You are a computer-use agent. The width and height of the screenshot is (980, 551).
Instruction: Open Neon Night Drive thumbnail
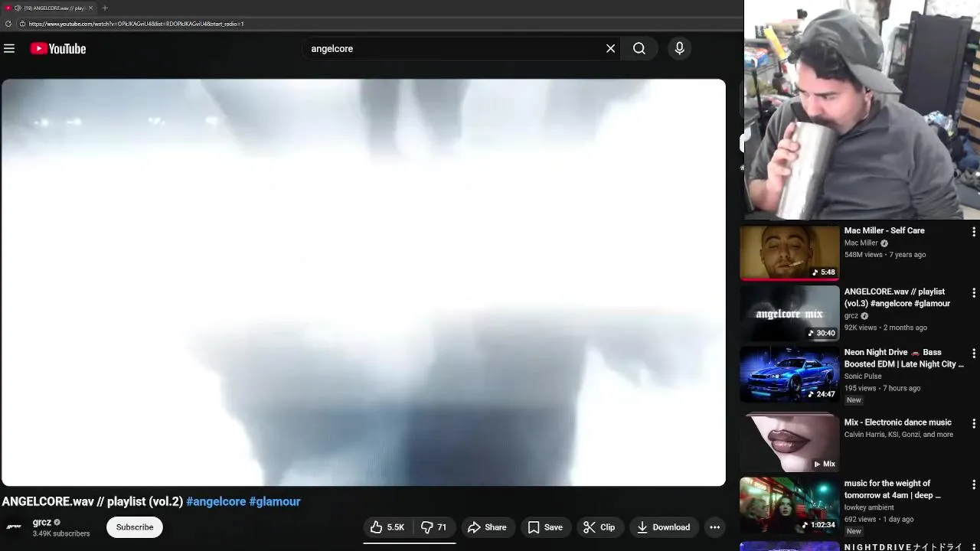[x=789, y=374]
